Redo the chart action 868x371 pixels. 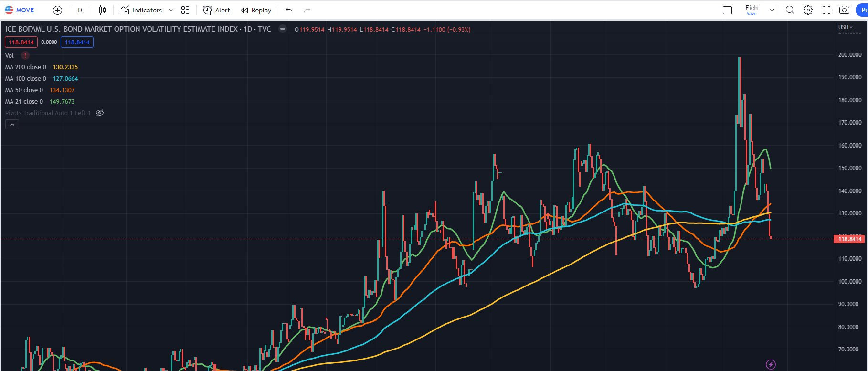coord(307,10)
